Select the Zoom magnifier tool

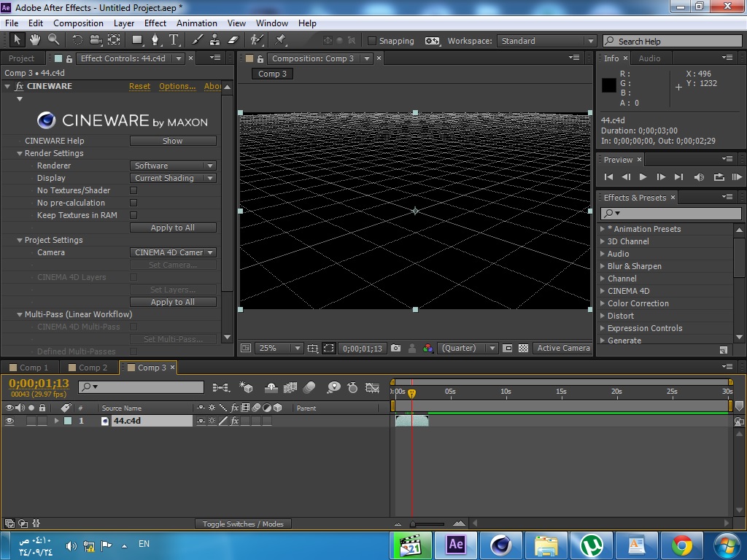click(53, 40)
